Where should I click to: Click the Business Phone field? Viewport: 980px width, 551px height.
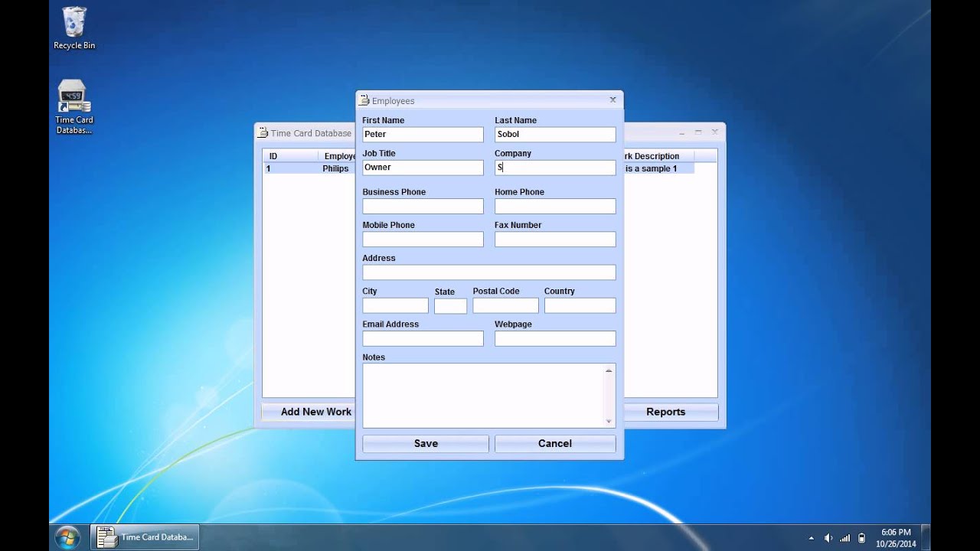[423, 206]
